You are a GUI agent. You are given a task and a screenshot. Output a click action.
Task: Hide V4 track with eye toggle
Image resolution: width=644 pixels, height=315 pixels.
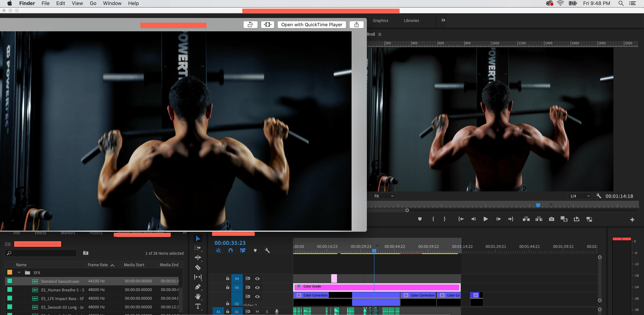(257, 278)
